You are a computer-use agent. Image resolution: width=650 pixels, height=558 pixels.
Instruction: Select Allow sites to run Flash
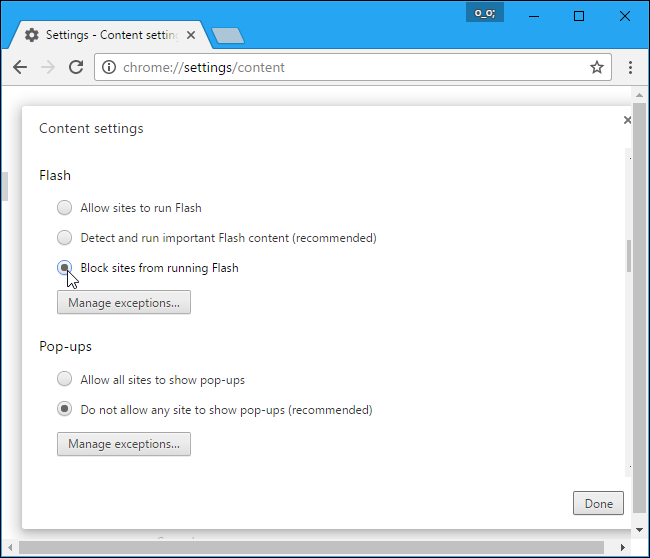click(x=64, y=207)
